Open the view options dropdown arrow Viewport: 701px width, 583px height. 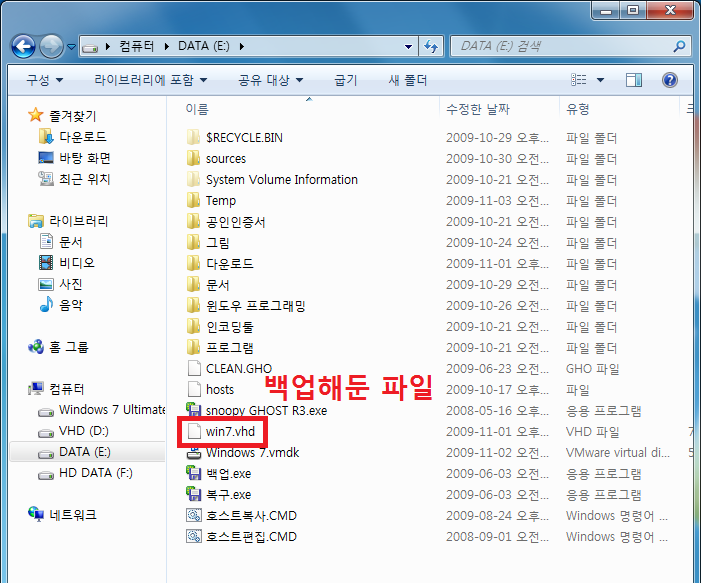(x=600, y=80)
